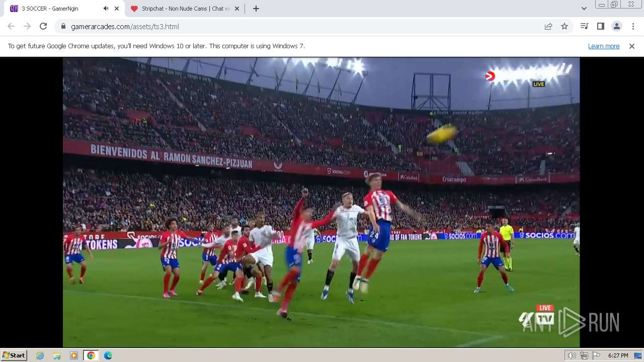Minimize the Chrome window
This screenshot has height=362, width=644.
[x=601, y=5]
